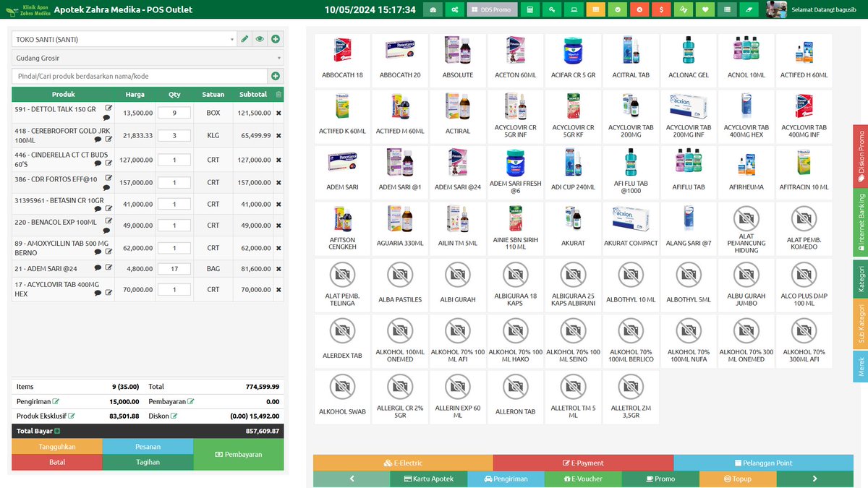The width and height of the screenshot is (868, 488).
Task: Edit Produk Eksklusif amount
Action: click(x=72, y=416)
